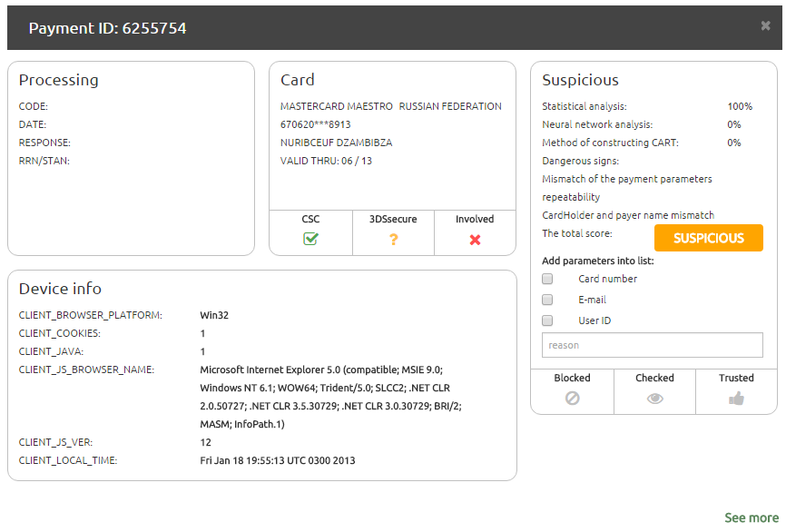
Task: Tick the E-mail checkbox
Action: (x=547, y=300)
